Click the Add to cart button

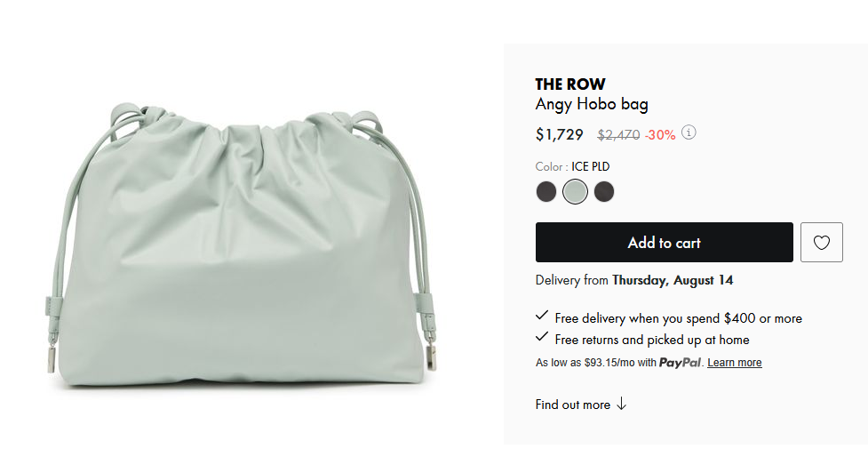point(665,242)
